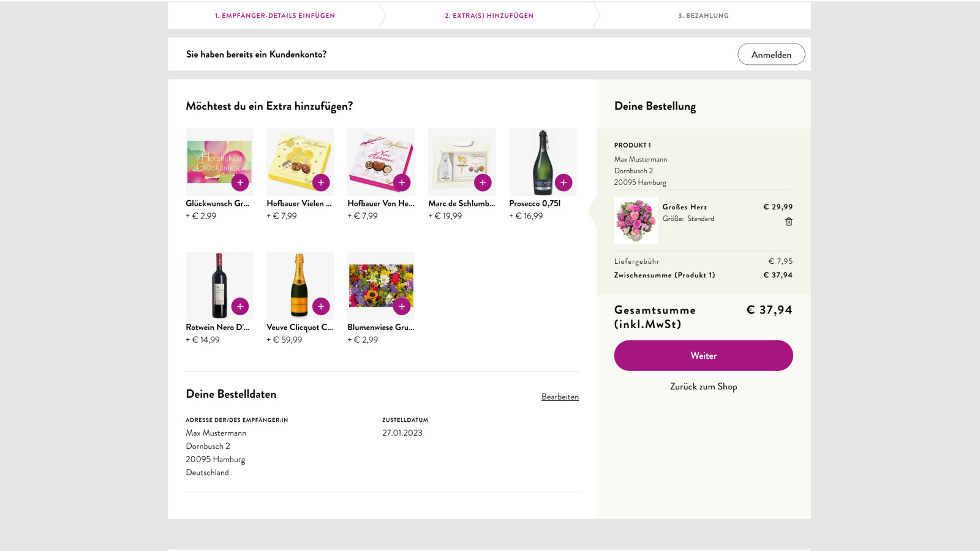
Task: Add Hofbauer Vielen Dank chocolates plus icon
Action: tap(321, 182)
